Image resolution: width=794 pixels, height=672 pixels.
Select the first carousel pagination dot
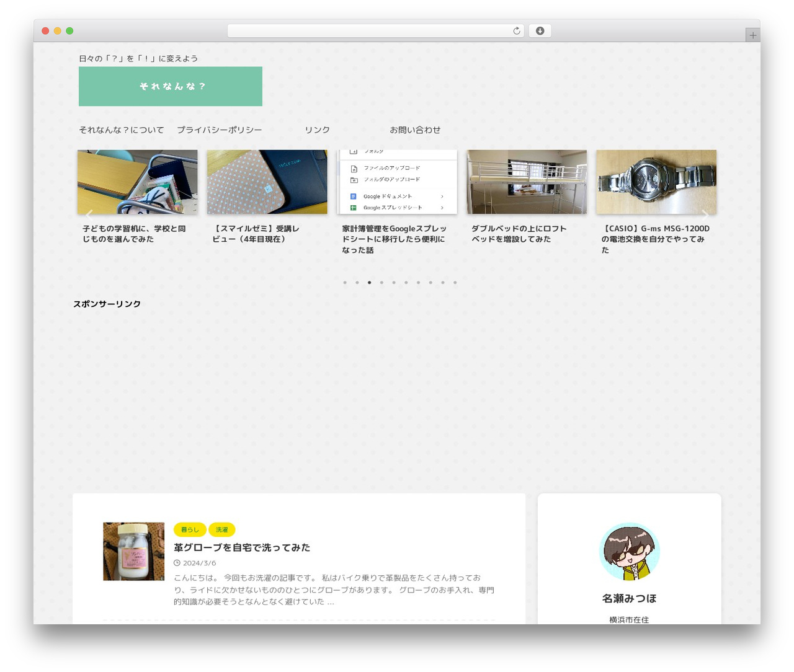[x=345, y=283]
